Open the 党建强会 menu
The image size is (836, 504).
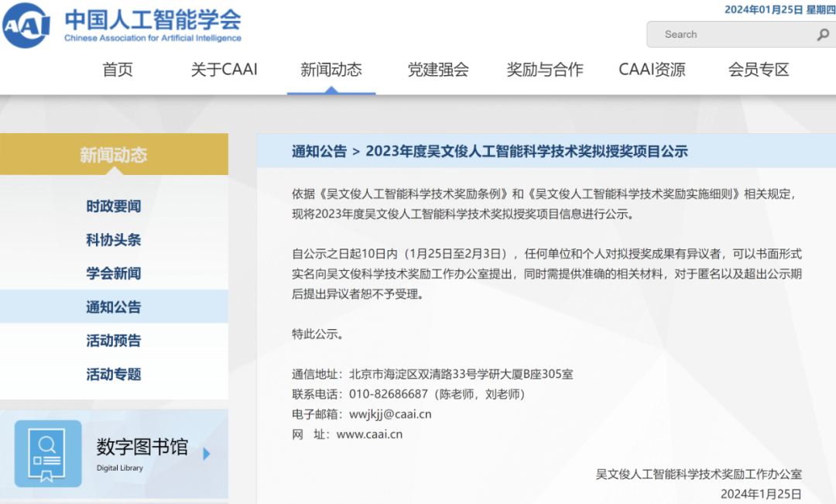[x=437, y=70]
